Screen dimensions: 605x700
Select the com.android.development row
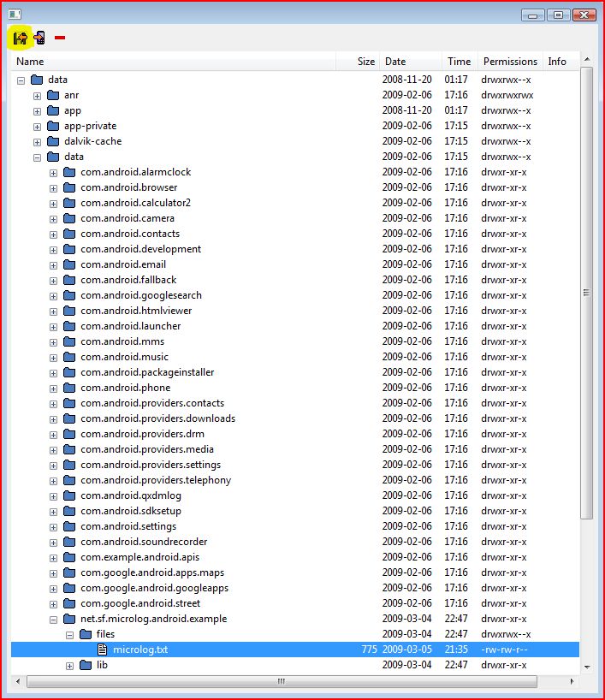point(295,249)
